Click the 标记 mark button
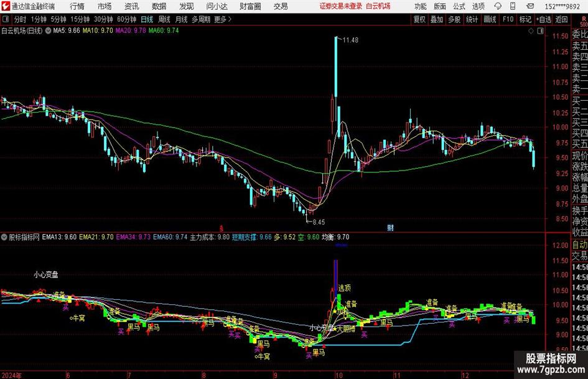The image size is (588, 379). 525,19
